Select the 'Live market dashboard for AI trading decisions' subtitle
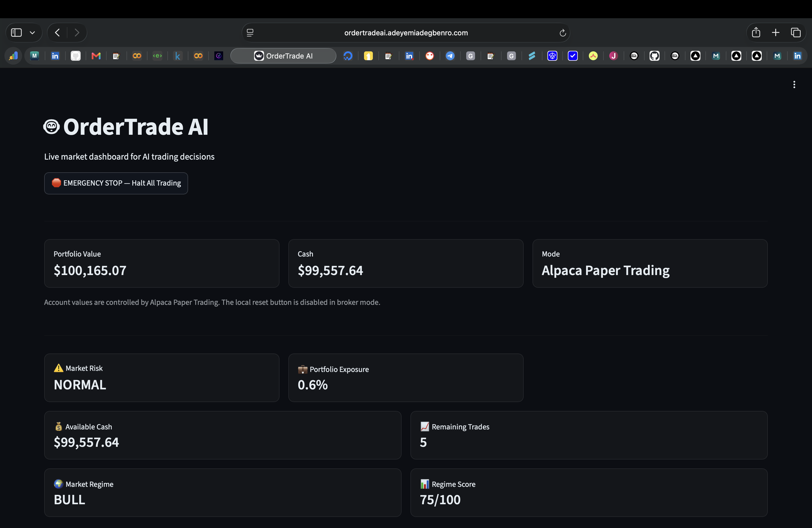812x528 pixels. coord(129,157)
